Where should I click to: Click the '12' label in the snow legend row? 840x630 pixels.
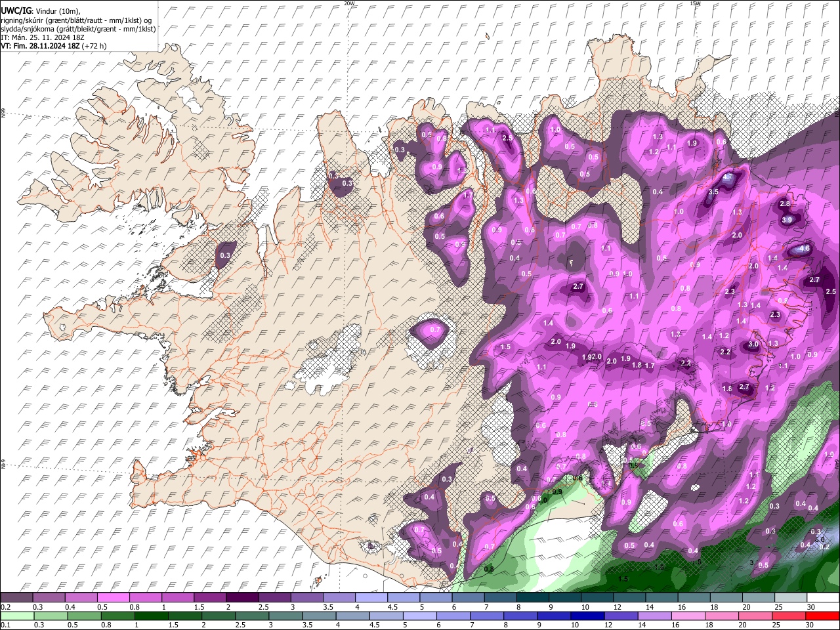point(616,607)
